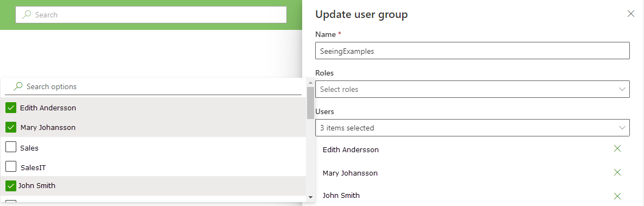Uncheck the Mary Johansson checkbox

11,127
